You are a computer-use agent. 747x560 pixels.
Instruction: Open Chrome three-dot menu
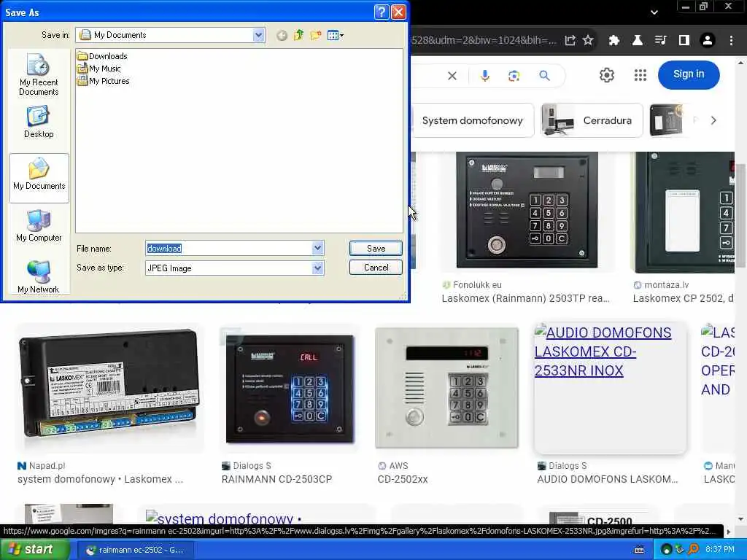pyautogui.click(x=731, y=41)
